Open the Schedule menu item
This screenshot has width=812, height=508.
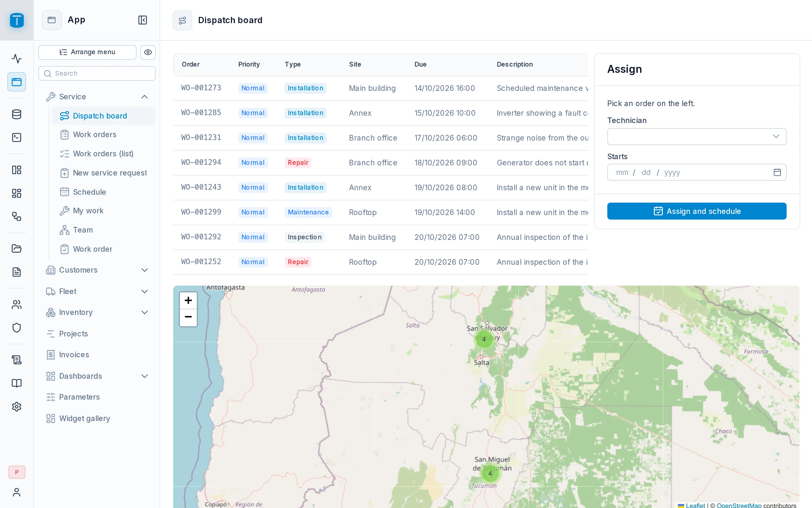coord(103,192)
